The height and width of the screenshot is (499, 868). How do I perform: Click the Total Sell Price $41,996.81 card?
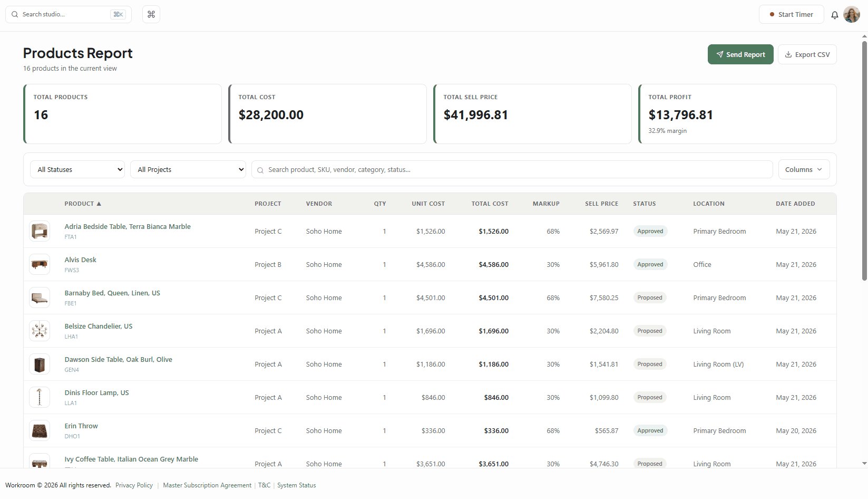click(532, 114)
